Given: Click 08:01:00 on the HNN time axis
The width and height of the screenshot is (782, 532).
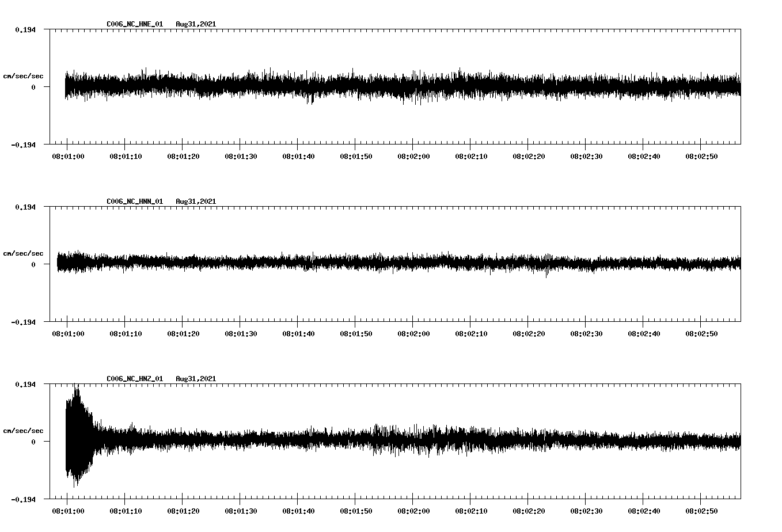Looking at the screenshot, I should (68, 334).
